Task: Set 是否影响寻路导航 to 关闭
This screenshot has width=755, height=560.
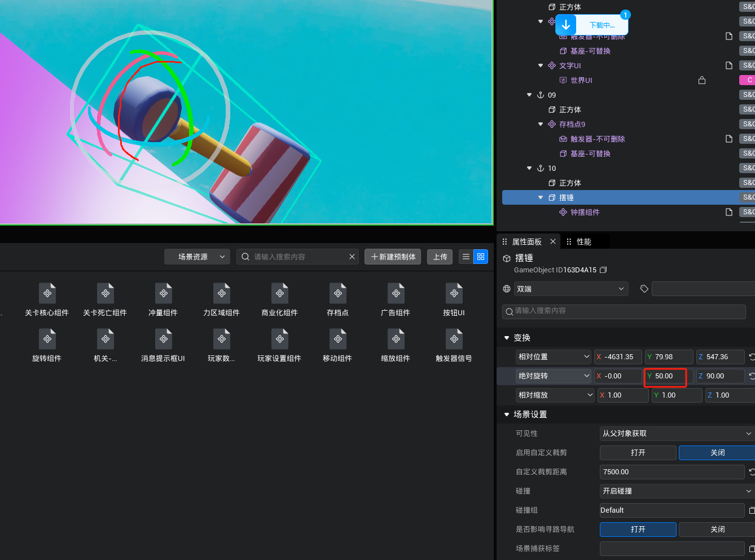Action: pos(717,530)
